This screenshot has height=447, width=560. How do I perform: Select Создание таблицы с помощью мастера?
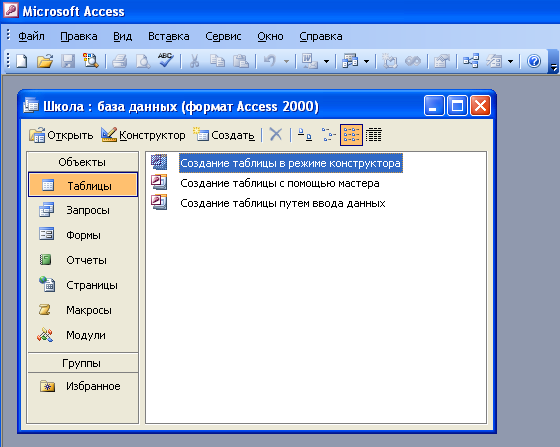click(280, 183)
